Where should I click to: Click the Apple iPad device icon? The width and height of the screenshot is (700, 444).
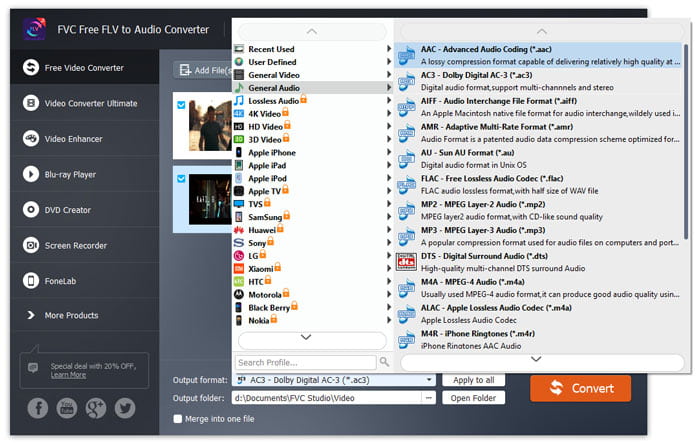tap(239, 165)
